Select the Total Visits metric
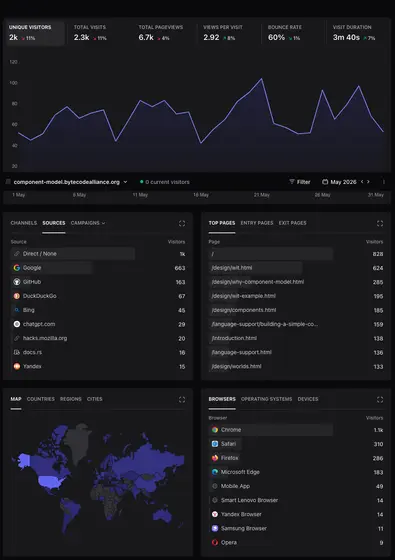 tap(99, 33)
